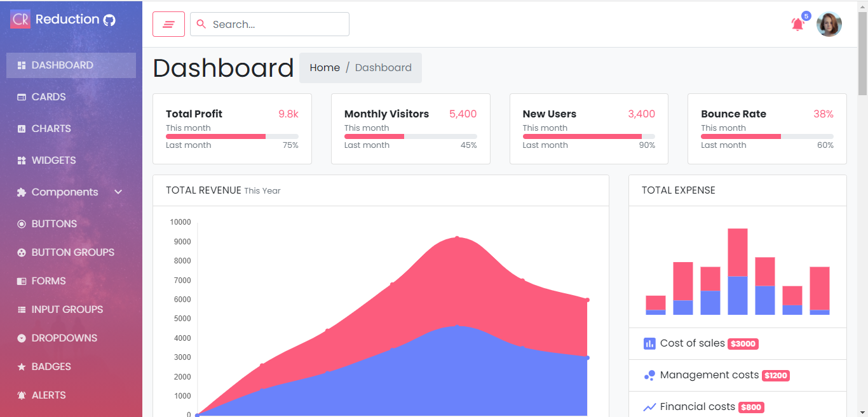Collapse the Dropdowns sidebar entry
868x417 pixels.
(x=64, y=338)
